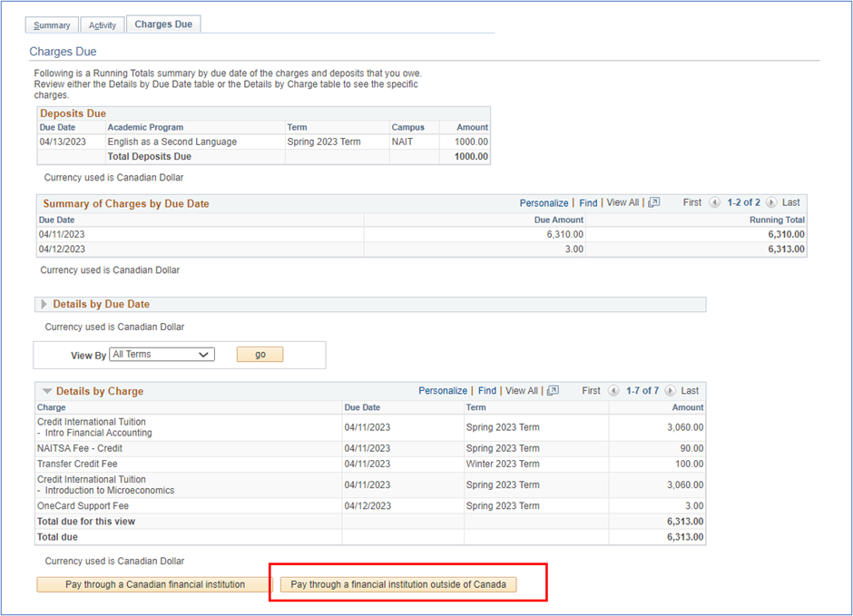853x616 pixels.
Task: Select the 'Total Deposits Due' label
Action: point(149,157)
